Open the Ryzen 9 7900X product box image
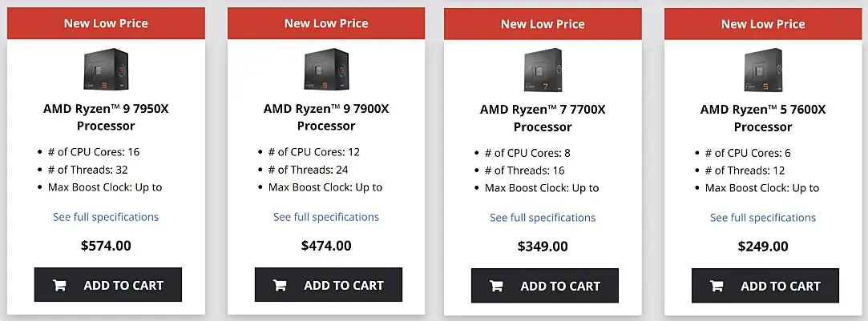The height and width of the screenshot is (321, 868). [x=326, y=70]
